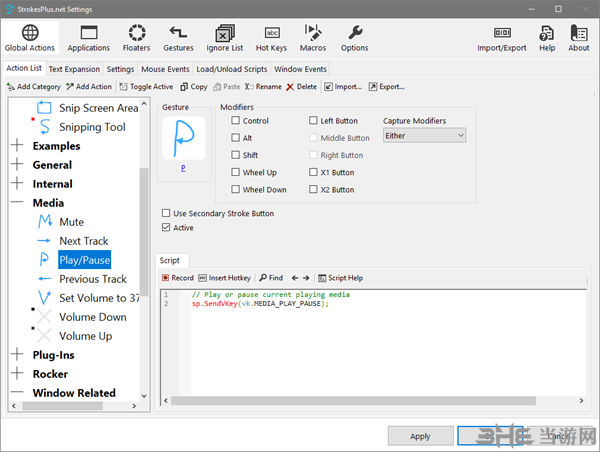Screen dimensions: 600x452
Task: Open Import/Export
Action: tap(502, 38)
